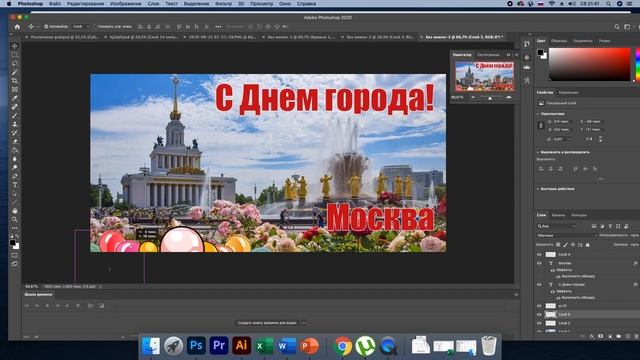Filter layers by type layers (T icon)

(x=610, y=226)
